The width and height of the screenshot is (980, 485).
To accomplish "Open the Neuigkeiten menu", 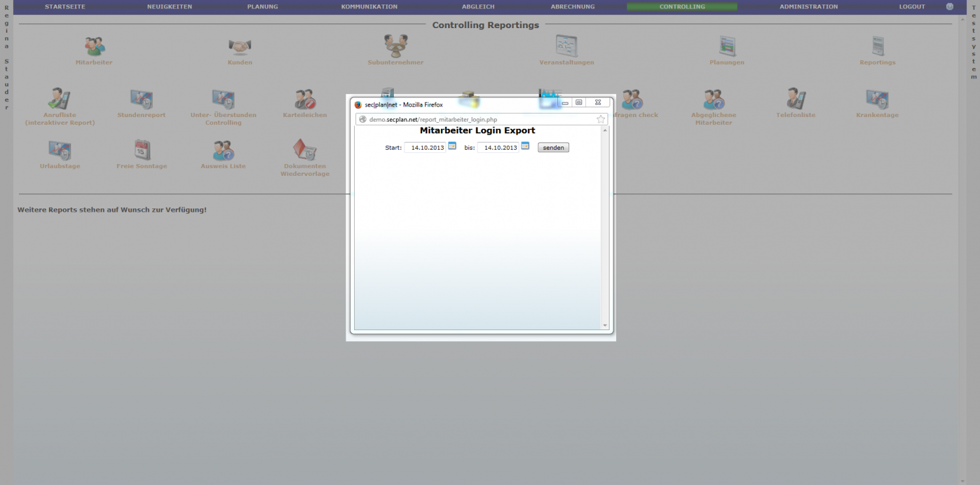I will pyautogui.click(x=169, y=7).
